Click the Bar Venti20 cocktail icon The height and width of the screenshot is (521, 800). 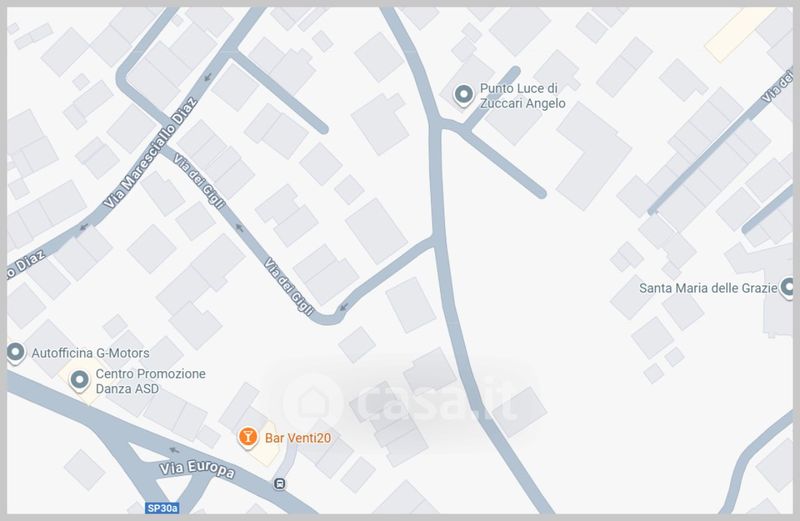click(x=248, y=438)
